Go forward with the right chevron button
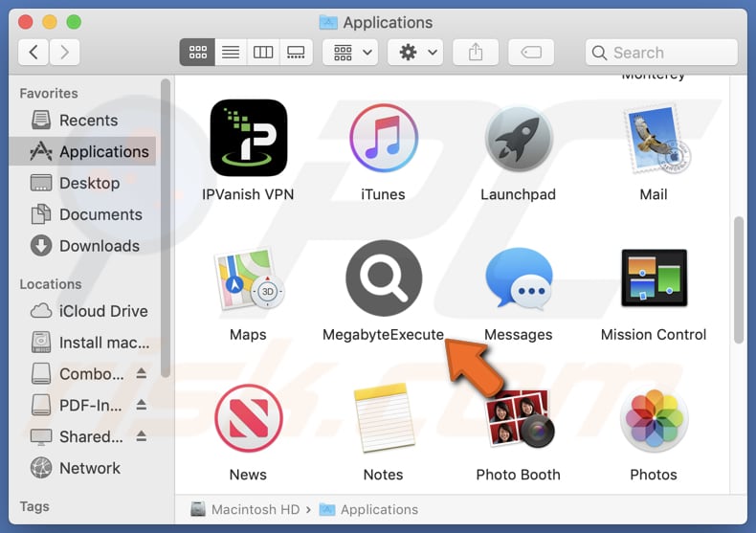 click(x=64, y=52)
